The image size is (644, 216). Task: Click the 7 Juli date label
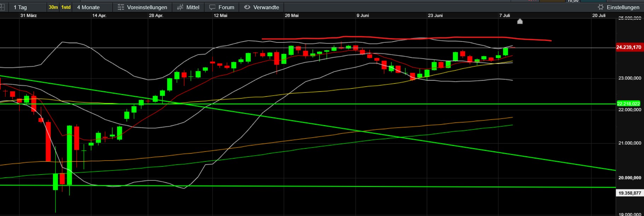coord(505,16)
